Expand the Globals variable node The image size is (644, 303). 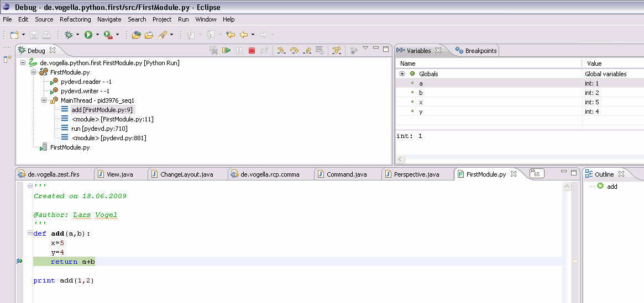pyautogui.click(x=402, y=74)
